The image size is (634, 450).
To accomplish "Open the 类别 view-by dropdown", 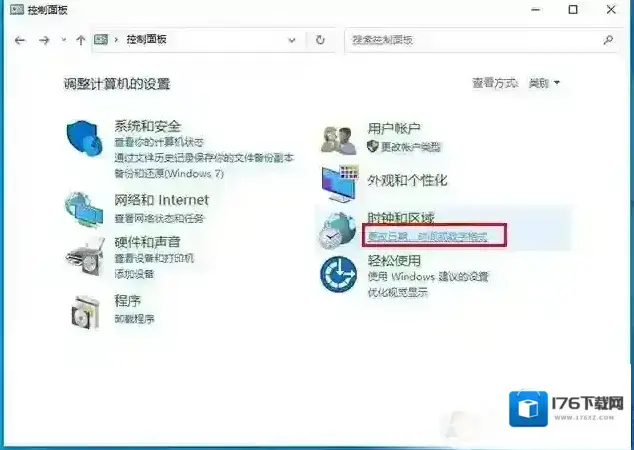I will tap(544, 83).
